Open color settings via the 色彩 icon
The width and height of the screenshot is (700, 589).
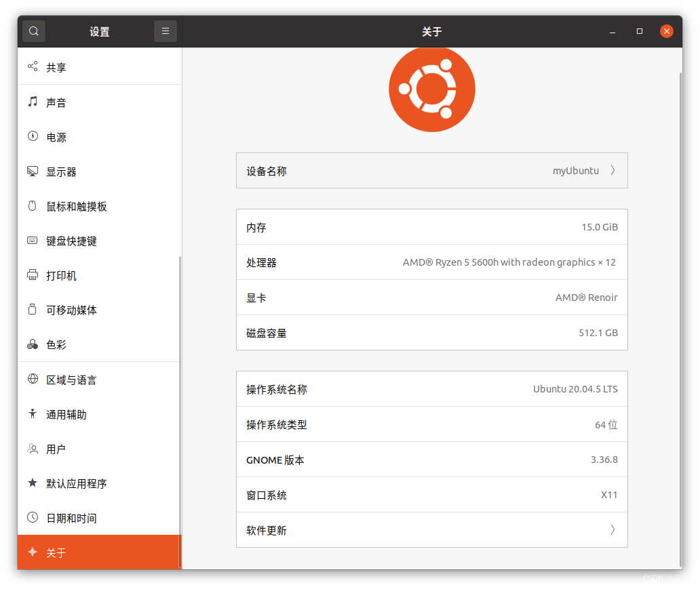[32, 344]
